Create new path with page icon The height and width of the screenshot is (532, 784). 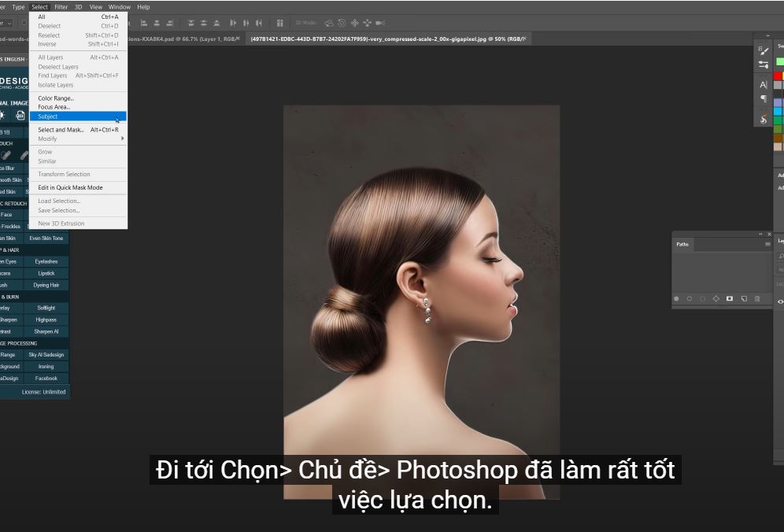pos(744,299)
